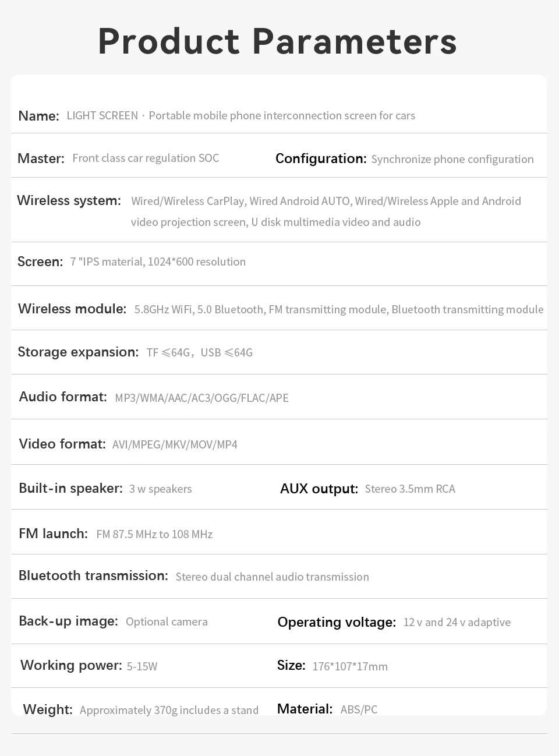
Task: Select the Storage expansion TF value
Action: (168, 352)
